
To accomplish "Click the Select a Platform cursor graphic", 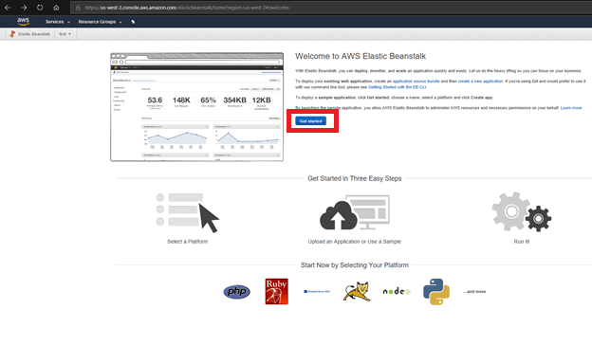I will pos(188,212).
